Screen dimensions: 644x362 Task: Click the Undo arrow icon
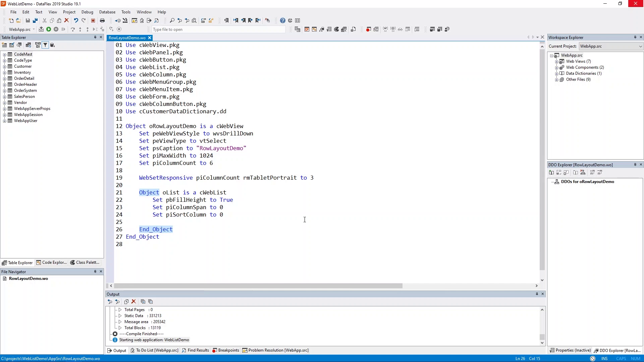coord(76,20)
